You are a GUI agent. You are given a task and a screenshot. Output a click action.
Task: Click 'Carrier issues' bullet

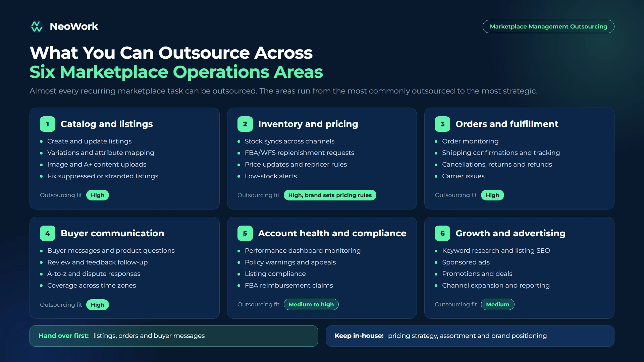coord(463,176)
